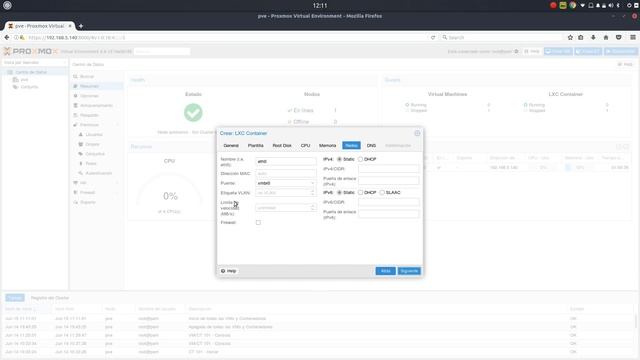Image resolution: width=640 pixels, height=360 pixels.
Task: Open the volume icon in system tray
Action: (611, 5)
